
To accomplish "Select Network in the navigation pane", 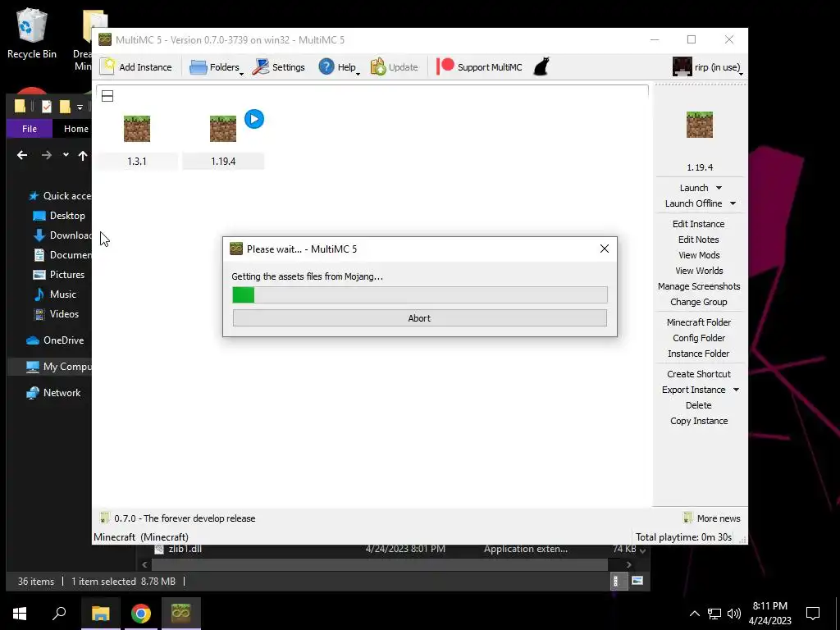I will tap(53, 393).
